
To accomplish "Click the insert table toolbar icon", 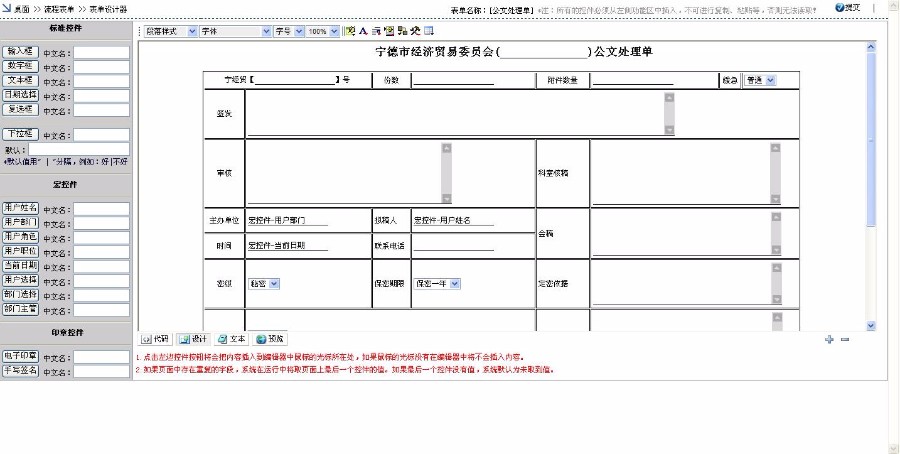I will point(429,31).
